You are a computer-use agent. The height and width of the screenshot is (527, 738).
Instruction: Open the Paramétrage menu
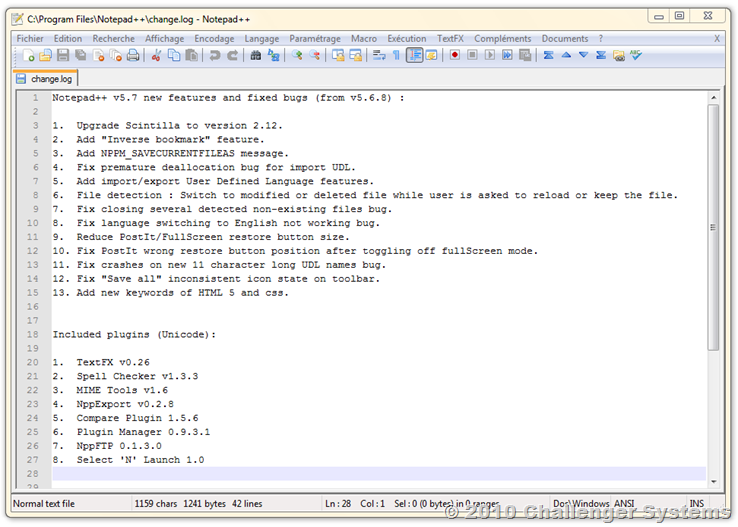pyautogui.click(x=315, y=39)
